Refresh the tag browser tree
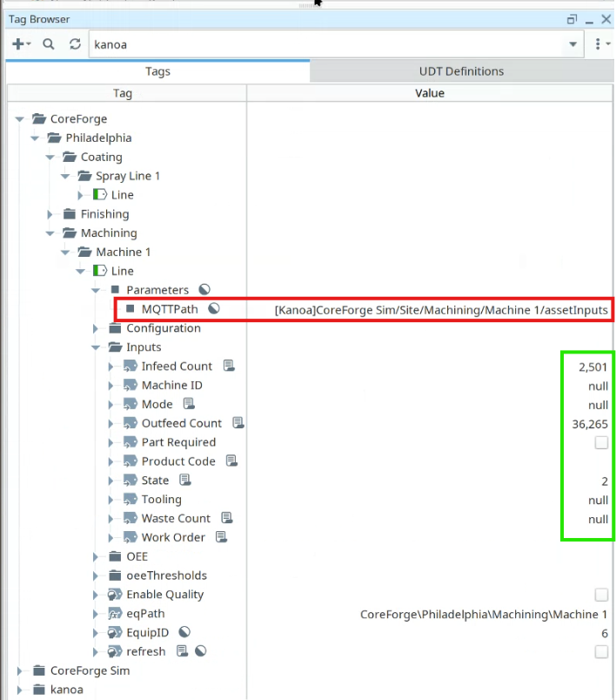The width and height of the screenshot is (616, 700). [75, 44]
